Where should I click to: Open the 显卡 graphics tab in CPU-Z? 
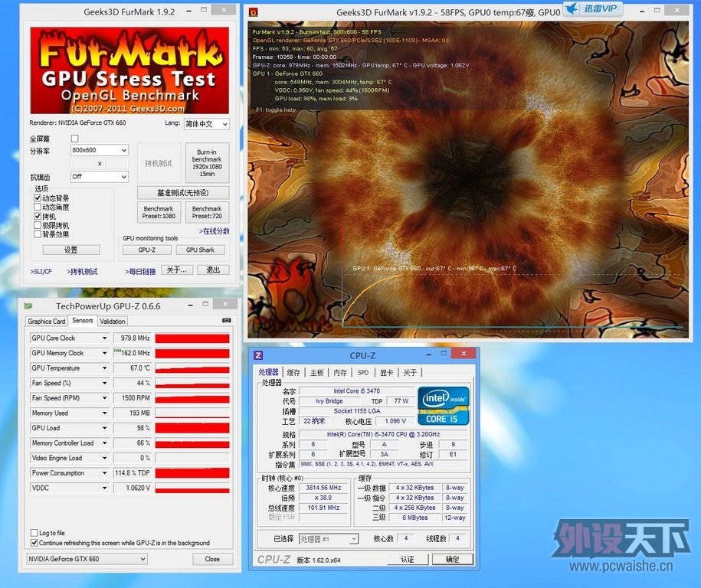pyautogui.click(x=387, y=372)
